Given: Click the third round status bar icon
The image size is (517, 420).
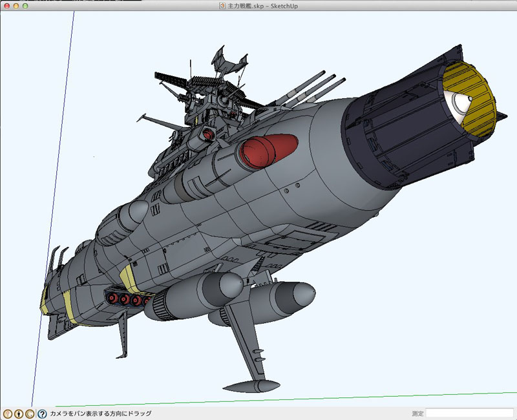Looking at the screenshot, I should pyautogui.click(x=30, y=414).
